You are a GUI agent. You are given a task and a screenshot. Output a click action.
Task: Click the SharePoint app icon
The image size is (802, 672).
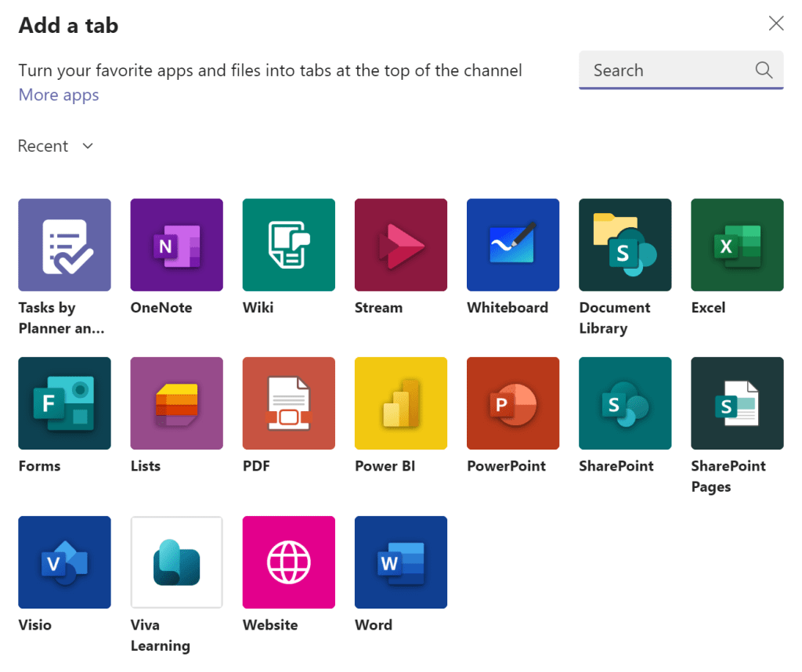(x=624, y=403)
